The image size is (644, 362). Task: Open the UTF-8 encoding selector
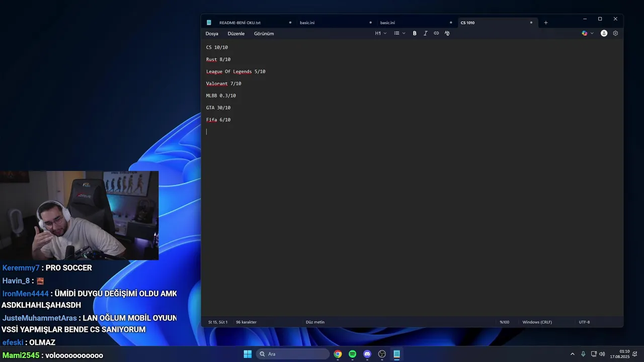tap(584, 322)
